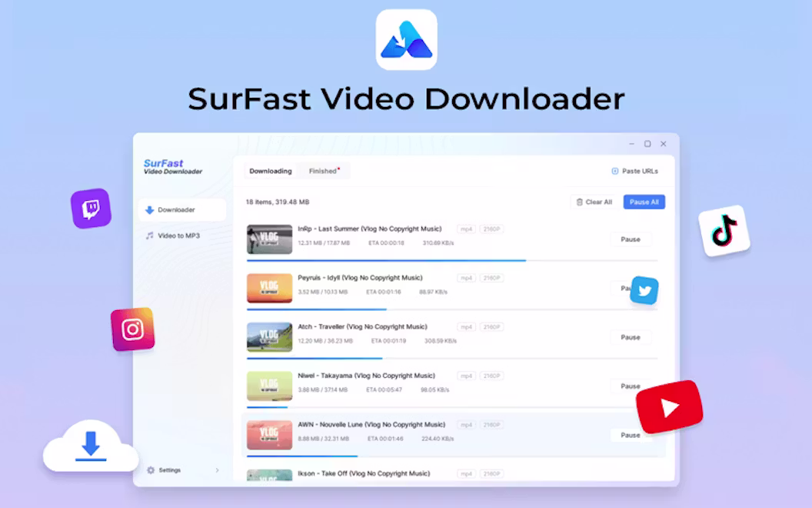Click the TikTok icon

724,231
